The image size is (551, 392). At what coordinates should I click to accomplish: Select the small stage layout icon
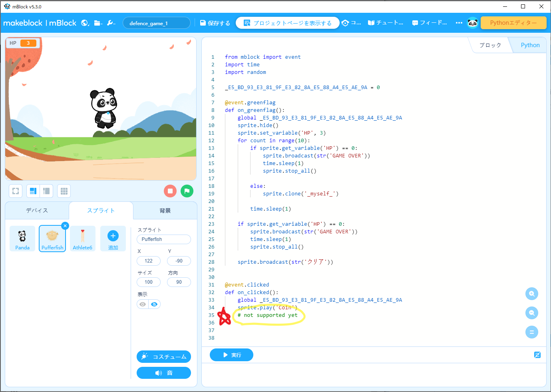[x=46, y=191]
